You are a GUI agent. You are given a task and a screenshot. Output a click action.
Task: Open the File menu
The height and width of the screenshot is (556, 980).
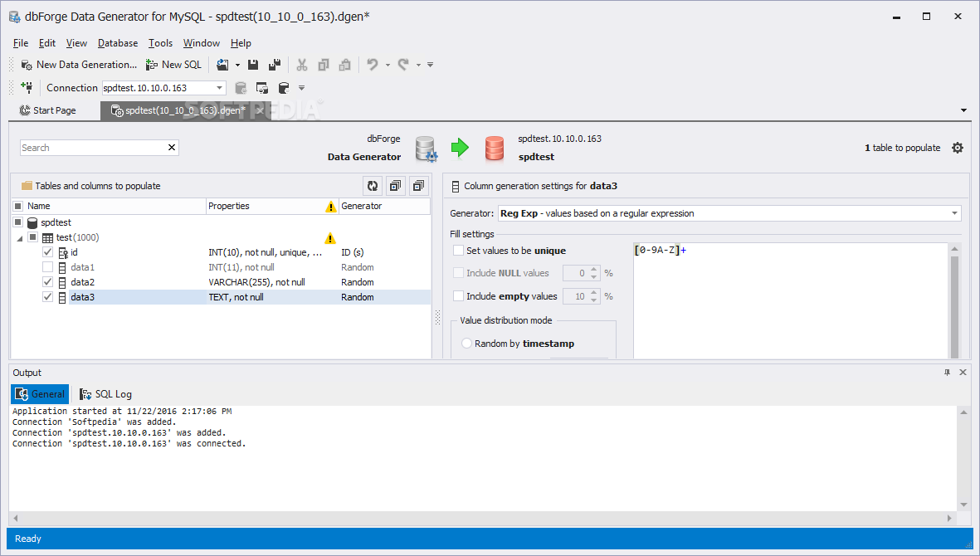point(21,43)
